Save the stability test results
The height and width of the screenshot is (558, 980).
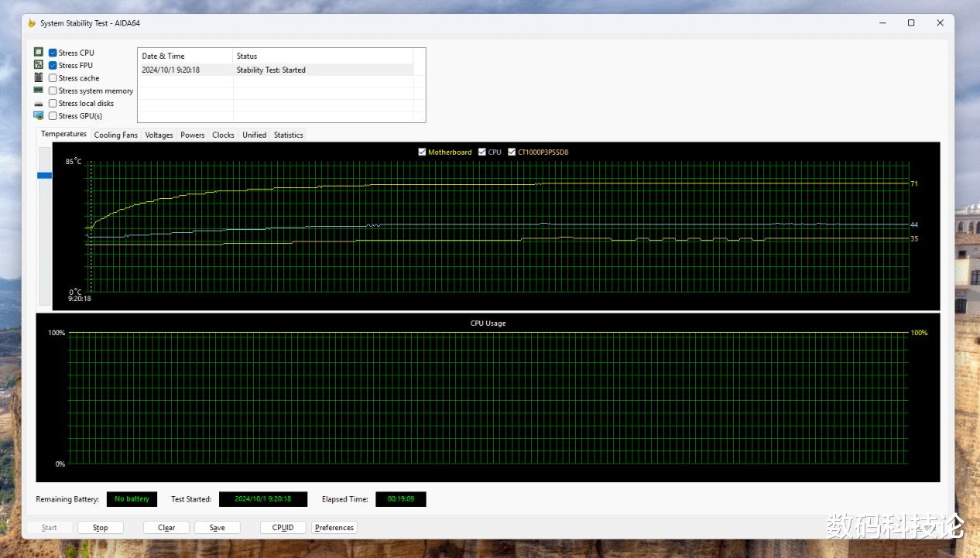tap(218, 528)
